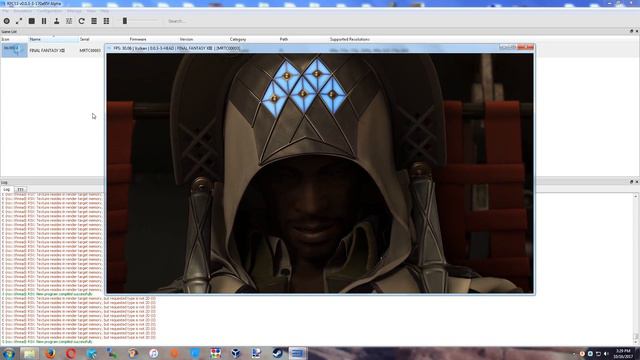The width and height of the screenshot is (640, 360).
Task: Open gamepad settings joystick icon
Action: tap(56, 21)
